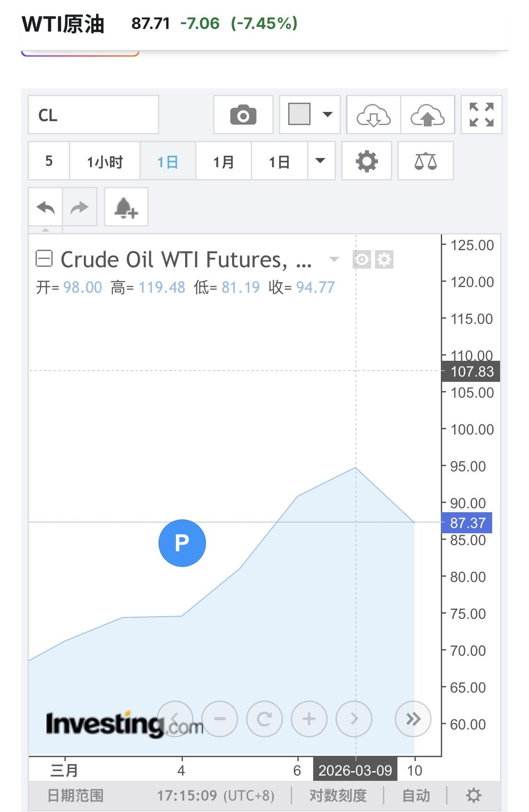This screenshot has height=812, width=529.
Task: Take a chart snapshot with camera icon
Action: coord(243,115)
